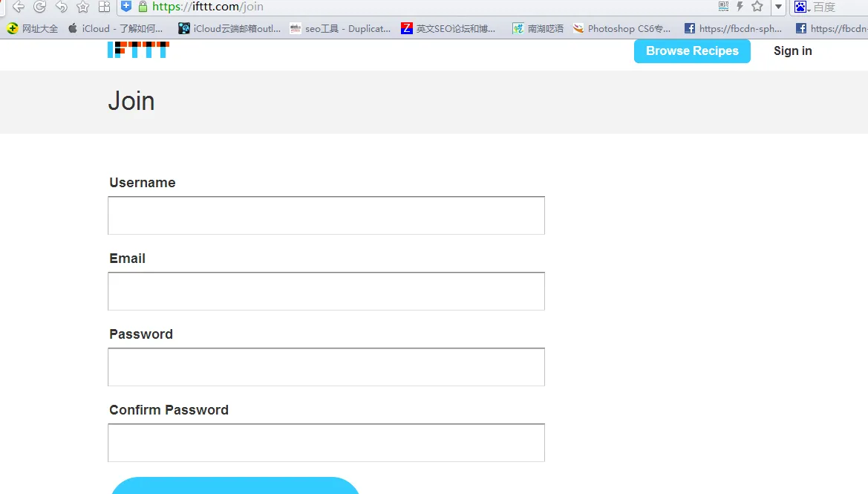
Task: Open the Photoshop CS6 bookmark
Action: (621, 28)
